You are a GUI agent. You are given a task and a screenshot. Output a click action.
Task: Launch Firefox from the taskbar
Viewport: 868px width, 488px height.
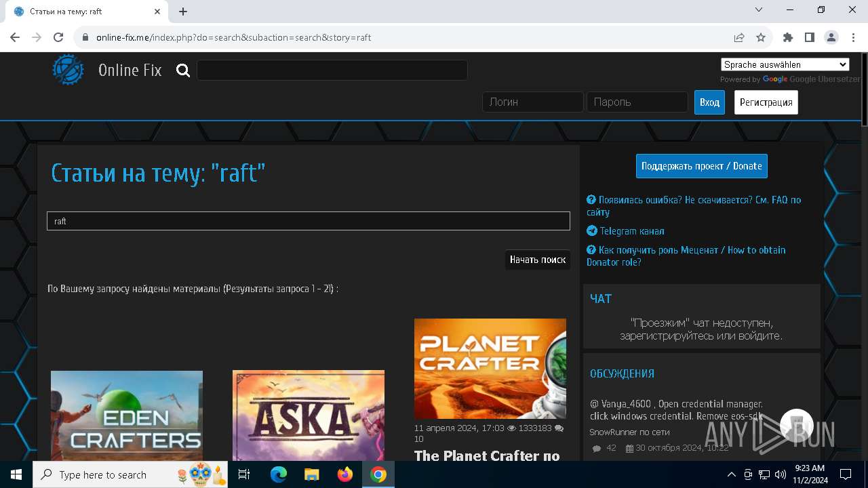coord(345,474)
